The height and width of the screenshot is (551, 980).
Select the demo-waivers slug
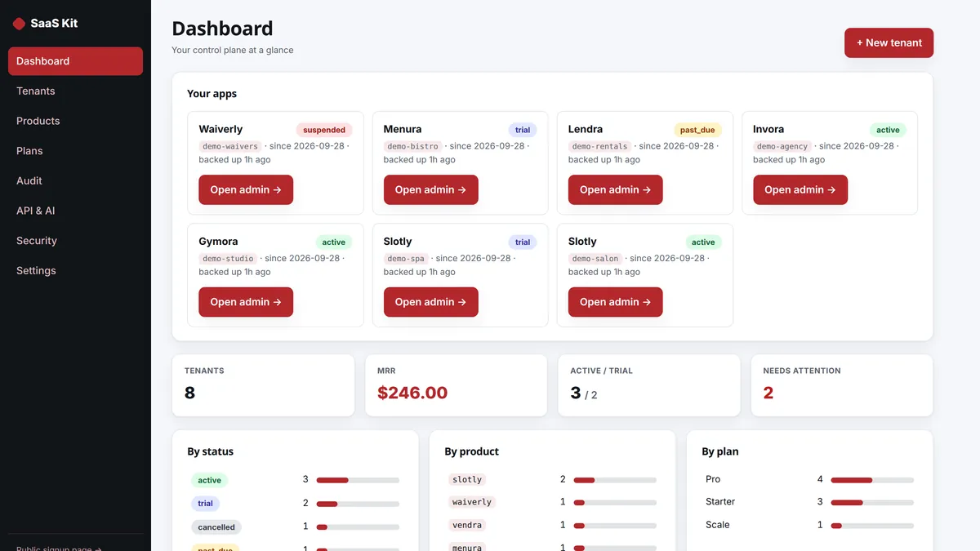coord(230,147)
